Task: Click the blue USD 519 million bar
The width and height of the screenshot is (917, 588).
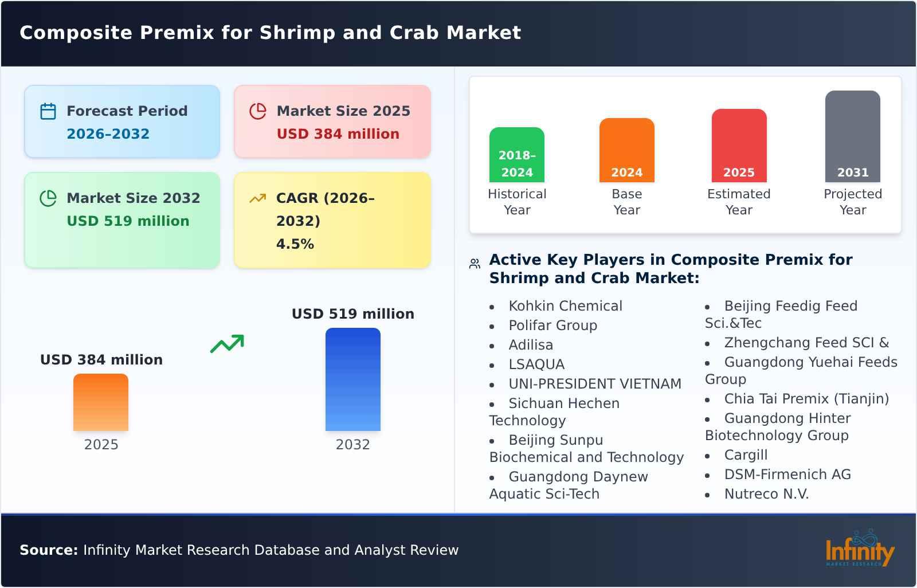Action: point(354,379)
